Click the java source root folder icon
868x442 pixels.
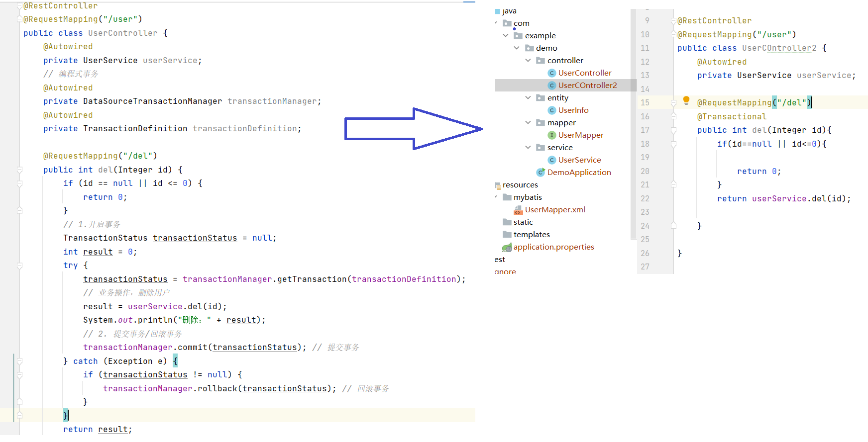pos(498,11)
